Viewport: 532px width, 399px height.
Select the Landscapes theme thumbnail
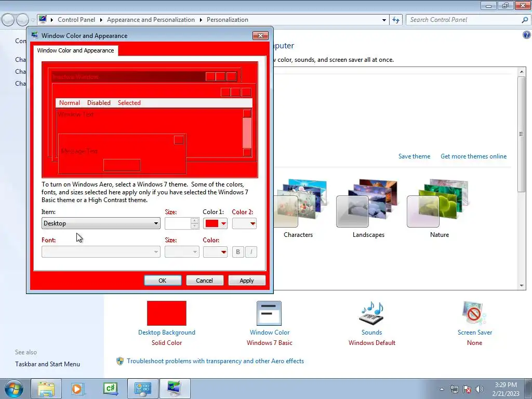(x=367, y=203)
